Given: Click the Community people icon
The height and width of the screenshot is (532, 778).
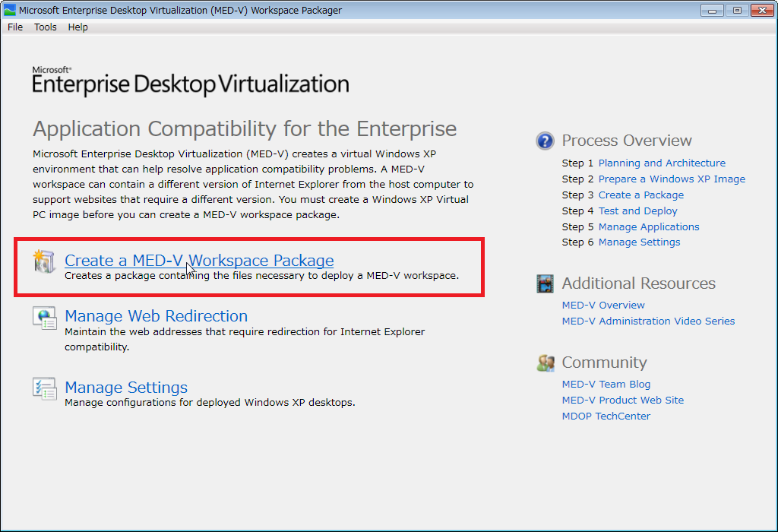Looking at the screenshot, I should click(546, 363).
